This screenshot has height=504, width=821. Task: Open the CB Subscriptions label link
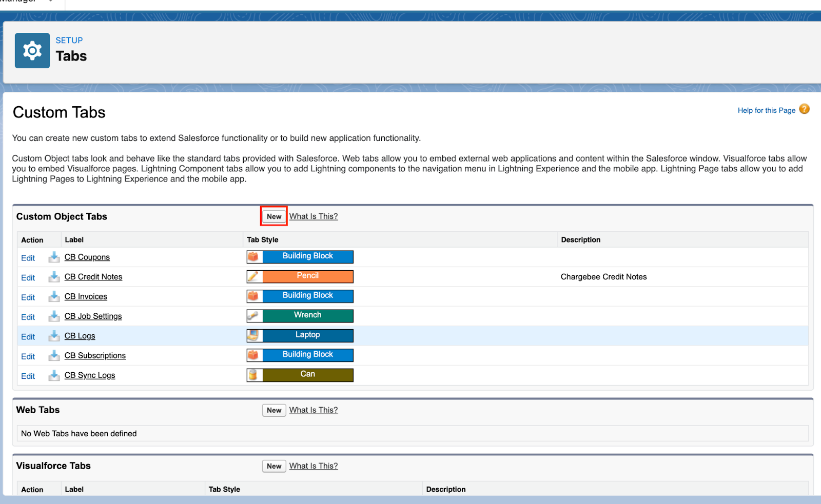pos(95,355)
